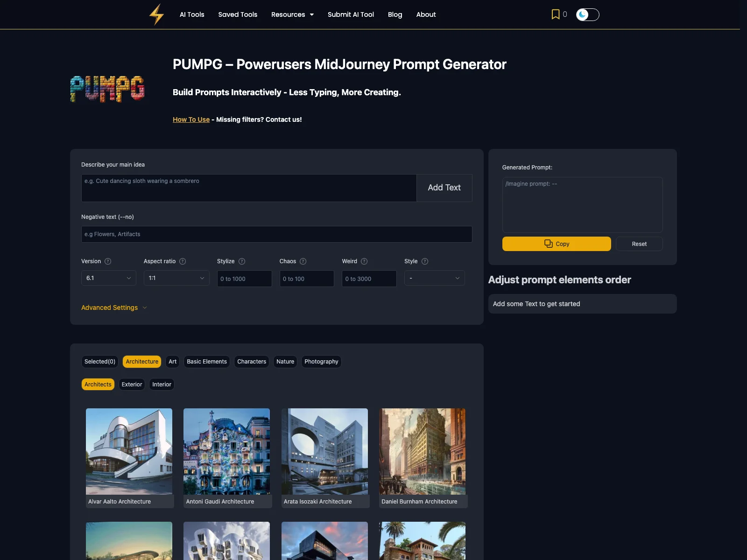Choose the Arata Isozaki Architecture thumbnail
Viewport: 747px width, 560px height.
click(324, 451)
